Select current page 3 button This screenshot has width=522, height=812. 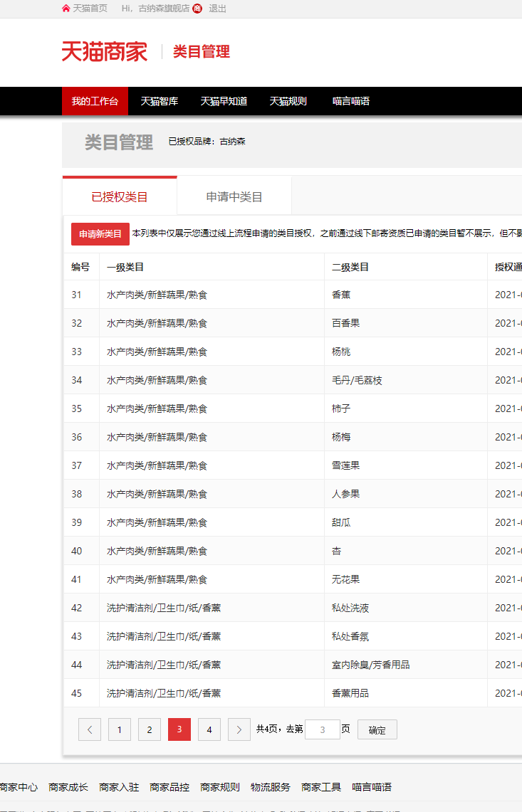coord(179,729)
